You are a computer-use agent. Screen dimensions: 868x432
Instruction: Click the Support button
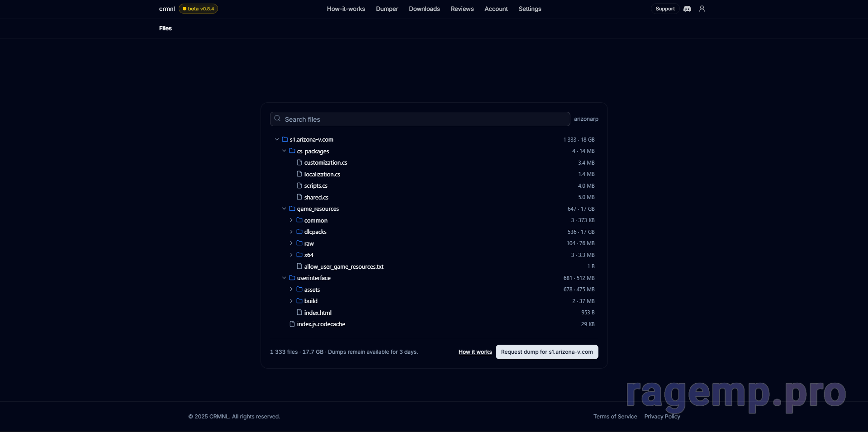[x=664, y=9]
